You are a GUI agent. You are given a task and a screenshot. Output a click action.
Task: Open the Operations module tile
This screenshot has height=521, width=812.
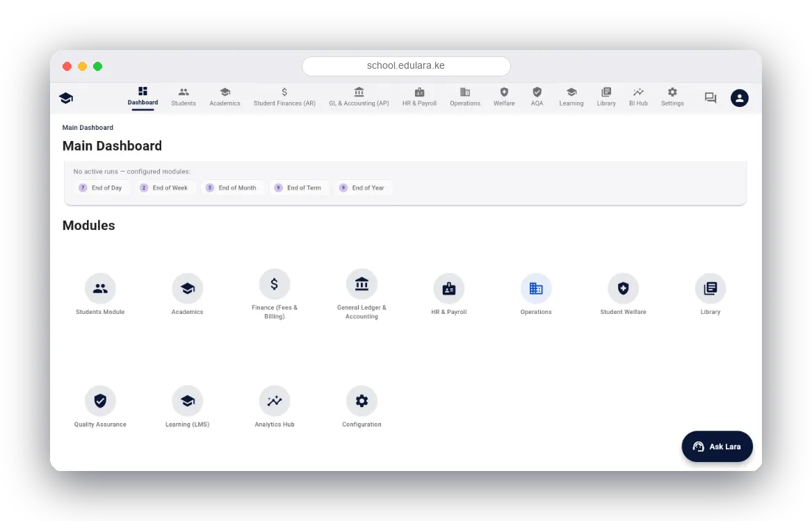(536, 294)
